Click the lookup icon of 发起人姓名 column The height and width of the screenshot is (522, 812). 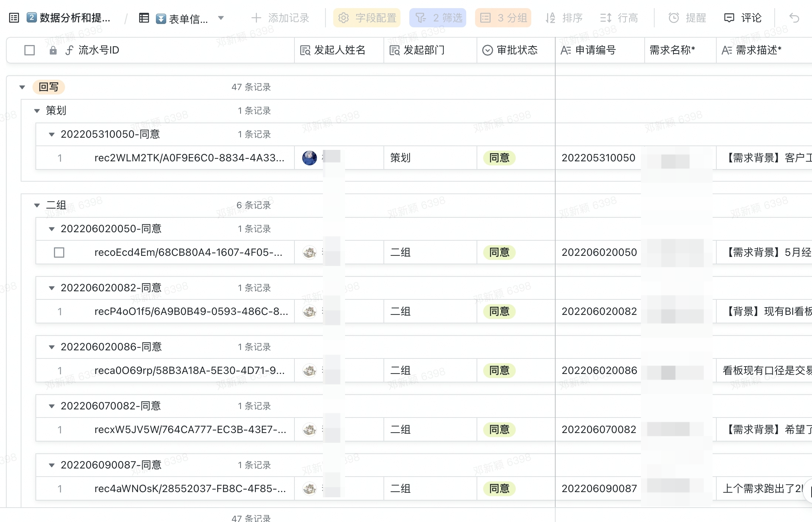click(305, 50)
